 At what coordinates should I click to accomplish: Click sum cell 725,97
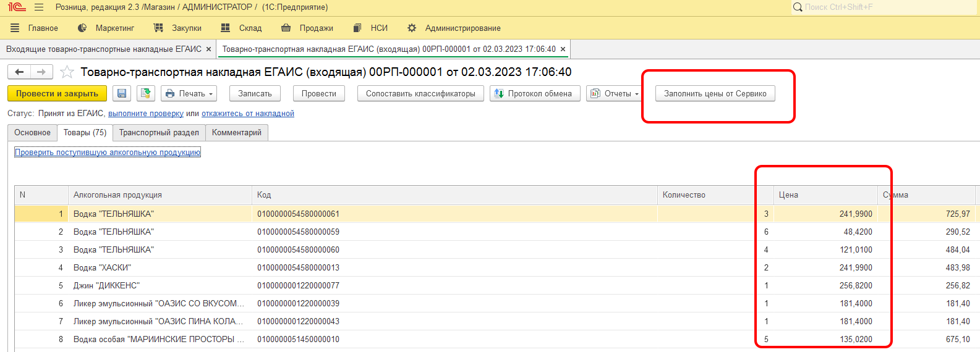coord(926,214)
